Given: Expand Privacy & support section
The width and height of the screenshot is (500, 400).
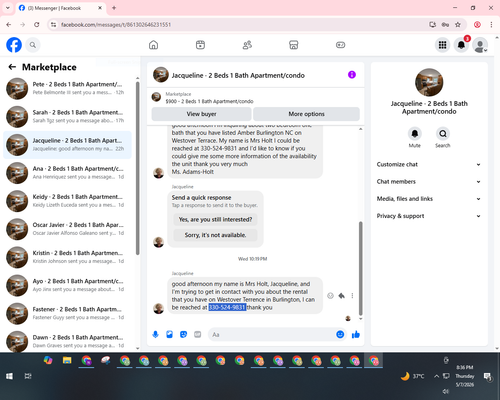Looking at the screenshot, I should (429, 216).
